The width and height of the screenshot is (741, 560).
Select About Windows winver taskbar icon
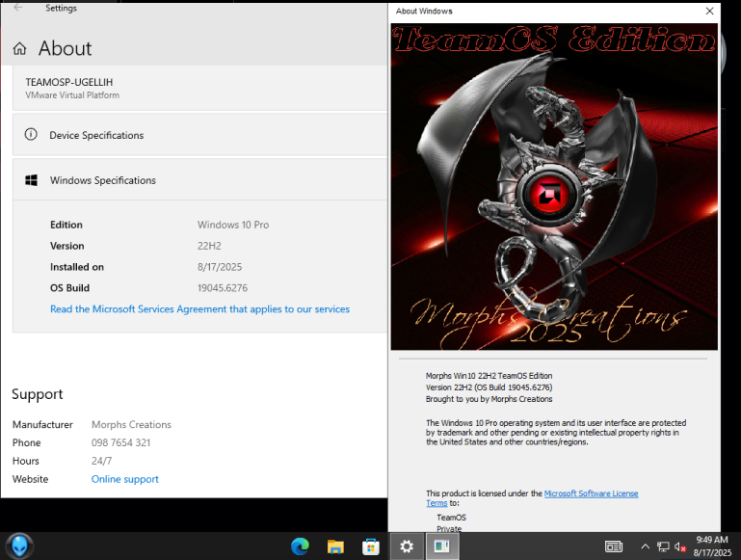[442, 547]
